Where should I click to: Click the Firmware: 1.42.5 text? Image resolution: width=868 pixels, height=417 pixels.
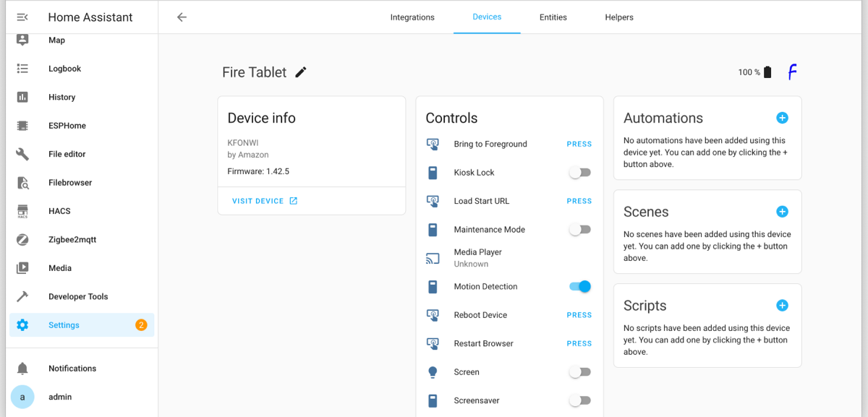pyautogui.click(x=258, y=171)
